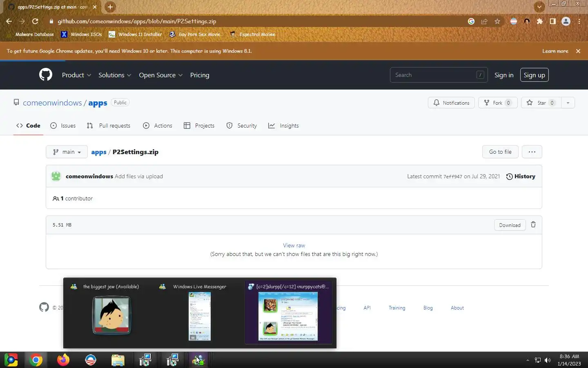Click apps in the file breadcrumb
This screenshot has width=588, height=368.
(x=99, y=152)
